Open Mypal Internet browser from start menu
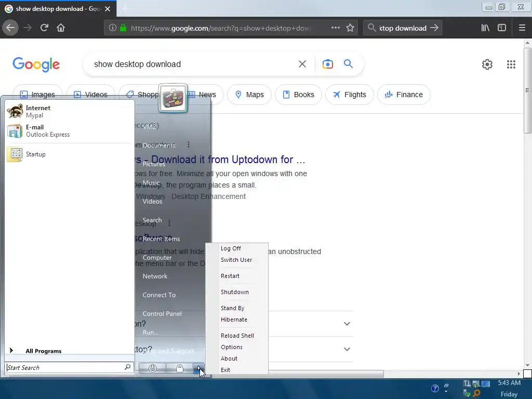This screenshot has width=532, height=399. coord(69,111)
